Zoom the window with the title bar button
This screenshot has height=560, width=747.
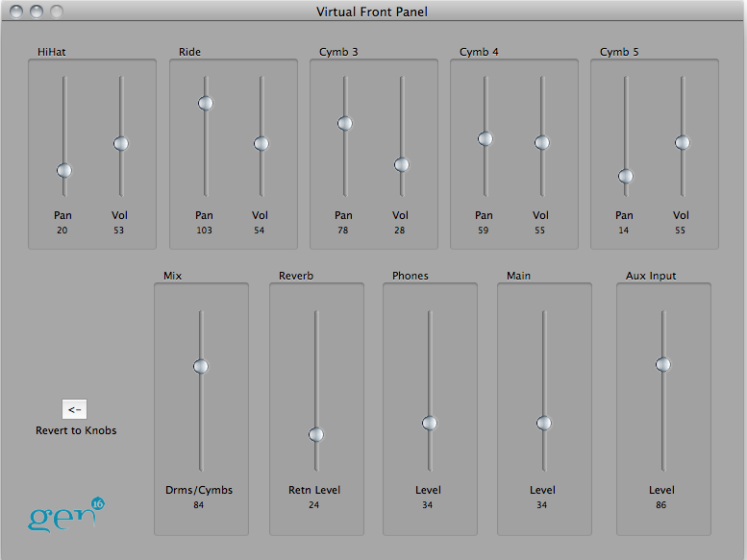[x=57, y=12]
